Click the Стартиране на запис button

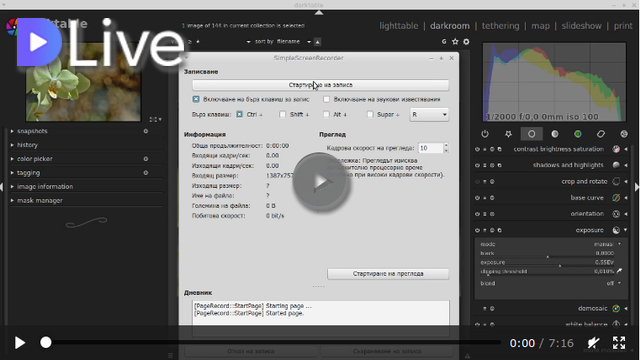[x=320, y=85]
